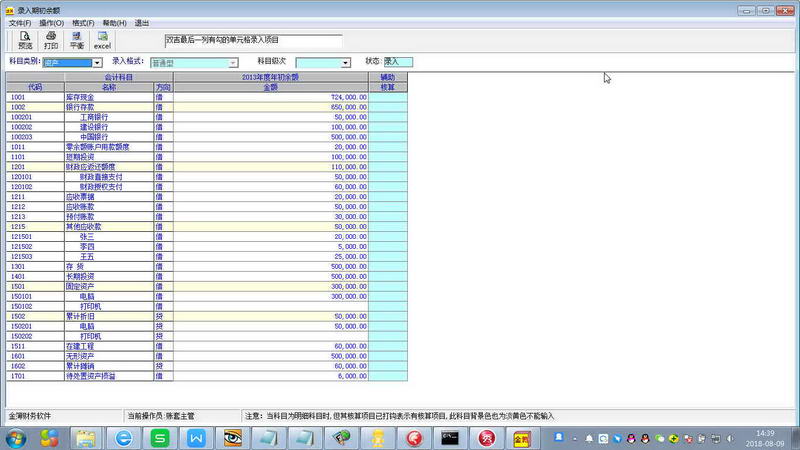Open the 格式(F) menu
Viewport: 800px width, 450px height.
pos(83,22)
